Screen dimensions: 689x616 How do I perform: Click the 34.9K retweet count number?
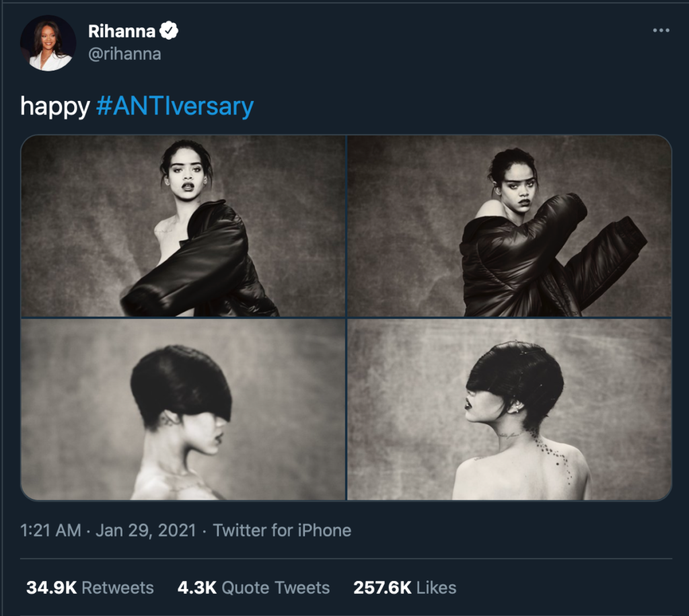coord(51,587)
